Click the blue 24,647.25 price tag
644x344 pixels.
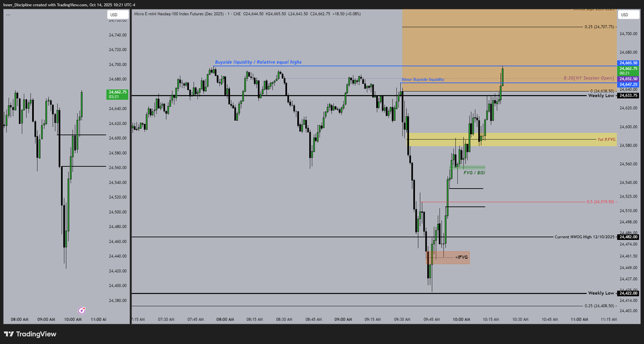pyautogui.click(x=628, y=84)
